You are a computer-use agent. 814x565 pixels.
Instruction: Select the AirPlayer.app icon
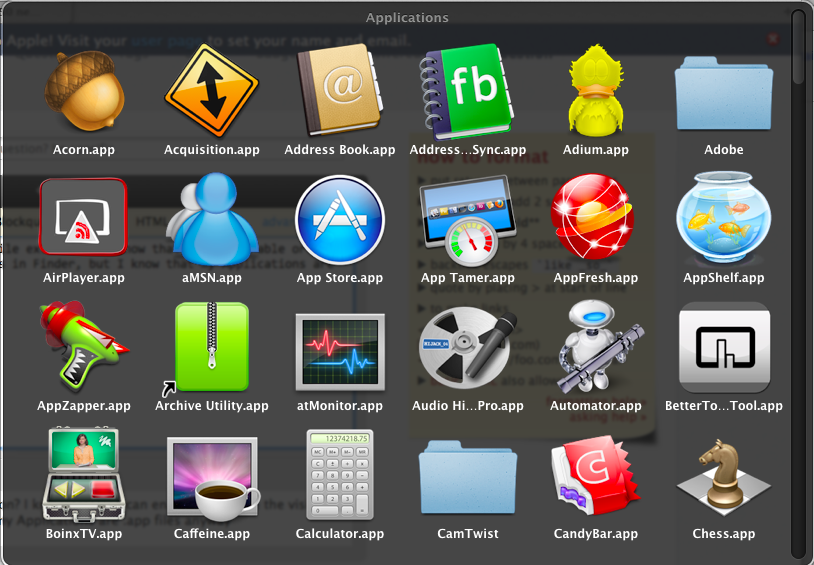(x=83, y=217)
